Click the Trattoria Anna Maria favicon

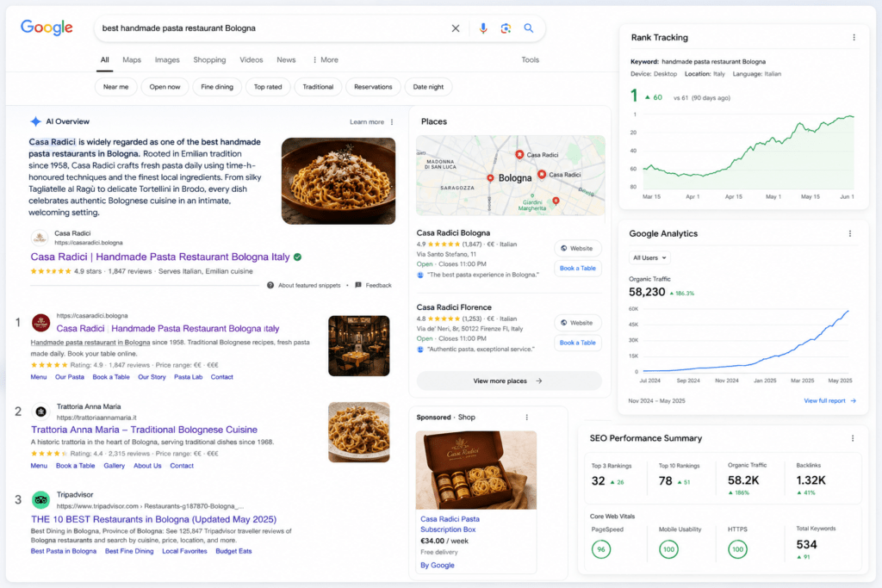coord(41,412)
